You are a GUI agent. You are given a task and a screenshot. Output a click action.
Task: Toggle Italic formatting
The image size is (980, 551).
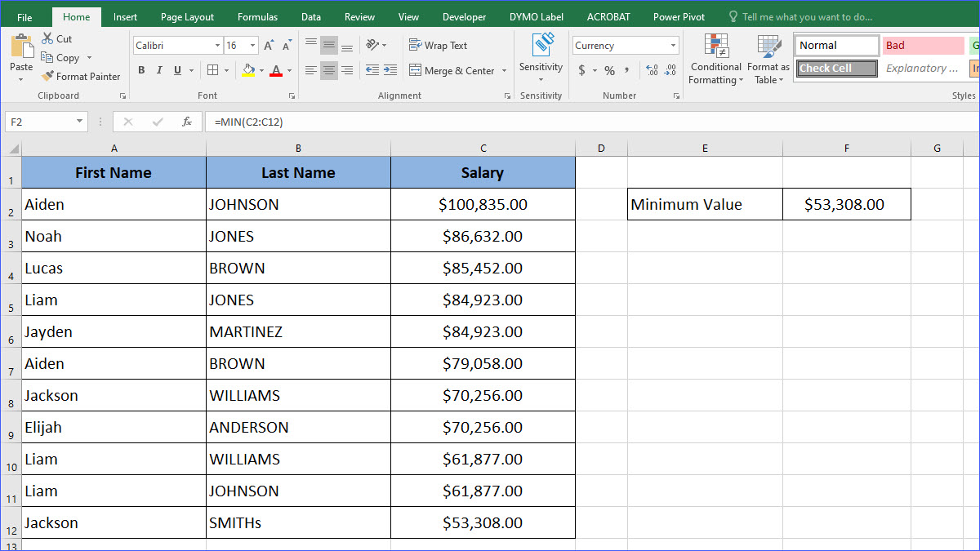pyautogui.click(x=159, y=71)
